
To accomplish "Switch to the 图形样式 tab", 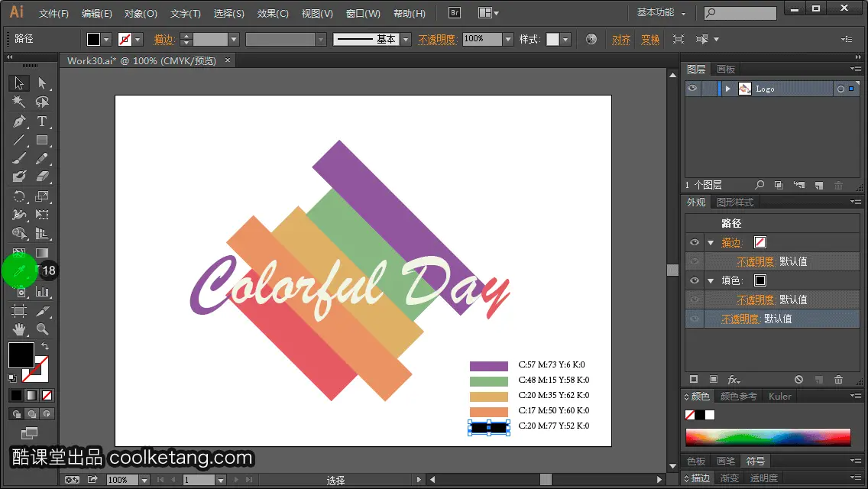I will click(735, 202).
